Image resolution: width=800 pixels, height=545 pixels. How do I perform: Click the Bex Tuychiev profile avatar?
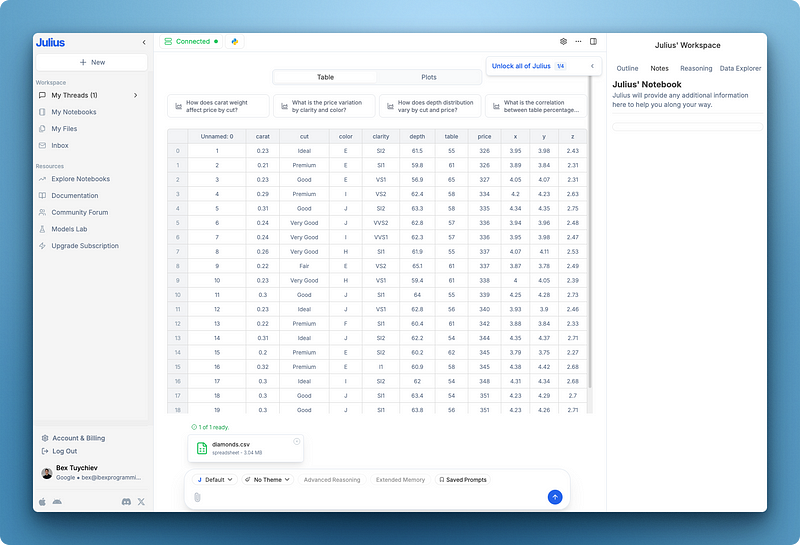coord(47,473)
